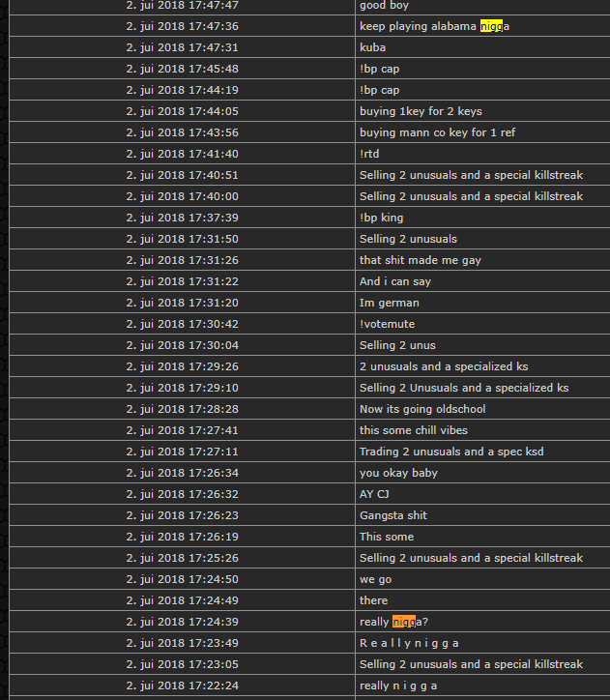Select the 17:29:26 timestamp cell
610x700 pixels.
coord(182,366)
